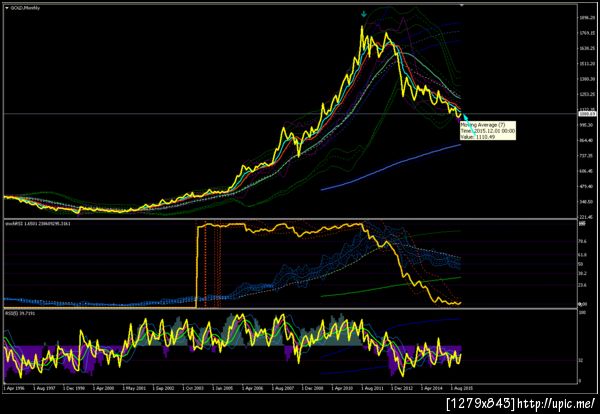The width and height of the screenshot is (600, 414).
Task: Click the '1 Sep 2002' date on time axis
Action: click(164, 388)
